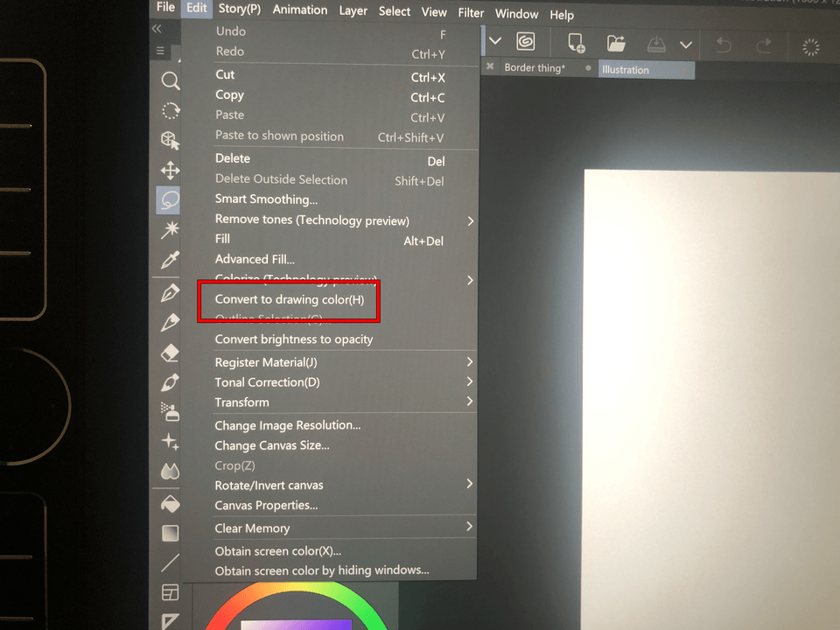The height and width of the screenshot is (630, 840).
Task: Click the spinning Clear layer toolbar icon
Action: [810, 47]
